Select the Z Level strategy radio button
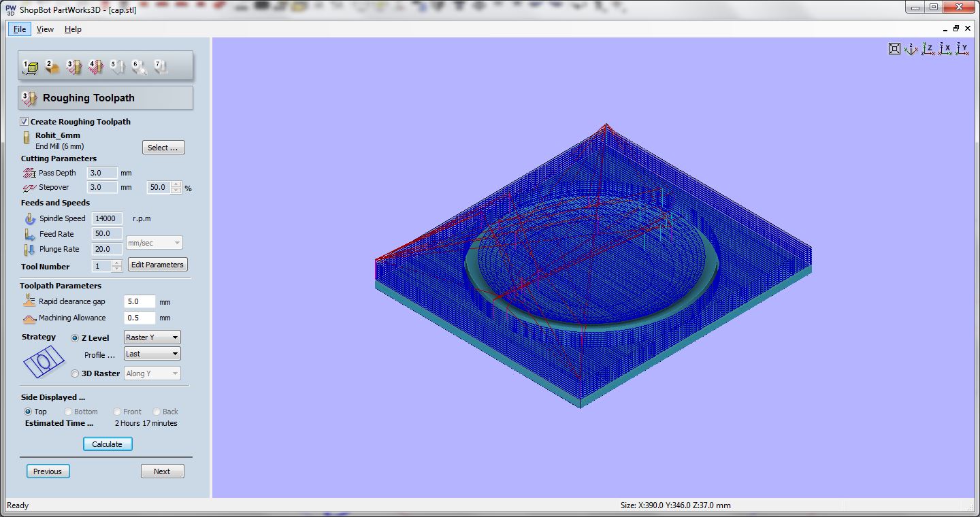Viewport: 980px width, 517px height. tap(75, 338)
